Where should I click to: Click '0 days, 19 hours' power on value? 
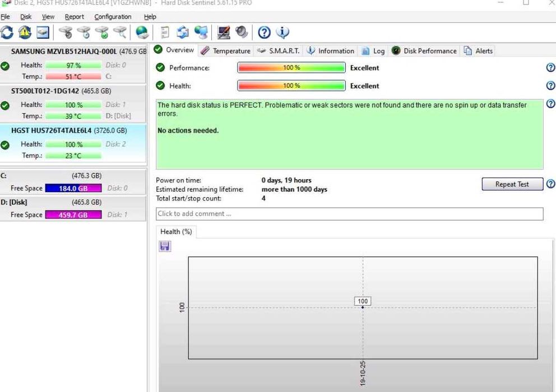coord(286,180)
